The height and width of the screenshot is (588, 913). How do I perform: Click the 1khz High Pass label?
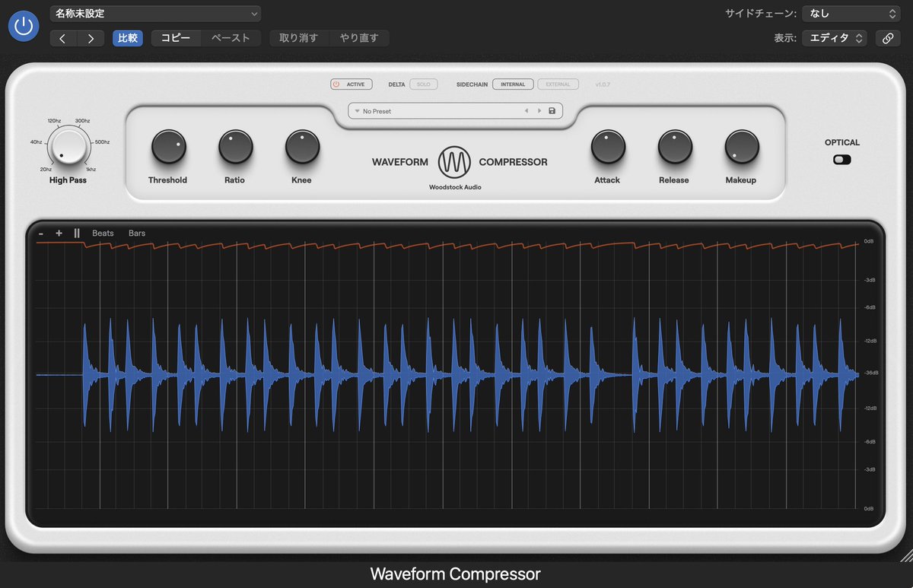coord(91,169)
